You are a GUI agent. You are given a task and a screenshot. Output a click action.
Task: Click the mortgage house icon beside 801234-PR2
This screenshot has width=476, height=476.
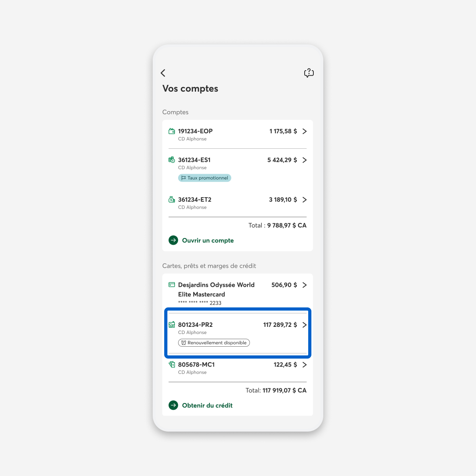(172, 324)
